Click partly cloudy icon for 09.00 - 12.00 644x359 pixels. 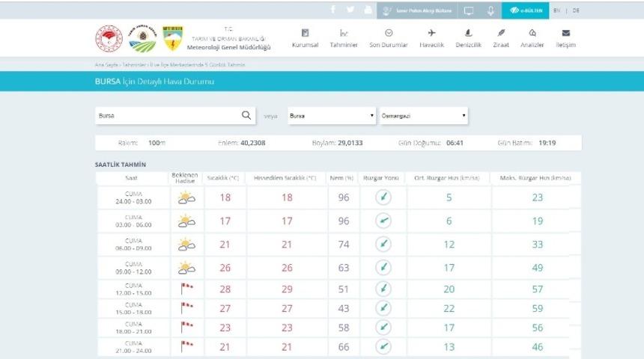(x=186, y=268)
